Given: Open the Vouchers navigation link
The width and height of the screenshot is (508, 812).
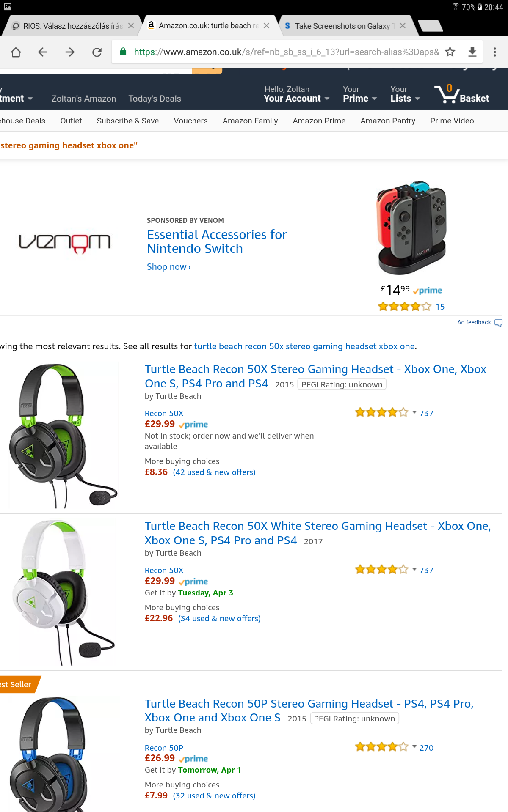Looking at the screenshot, I should click(x=190, y=121).
